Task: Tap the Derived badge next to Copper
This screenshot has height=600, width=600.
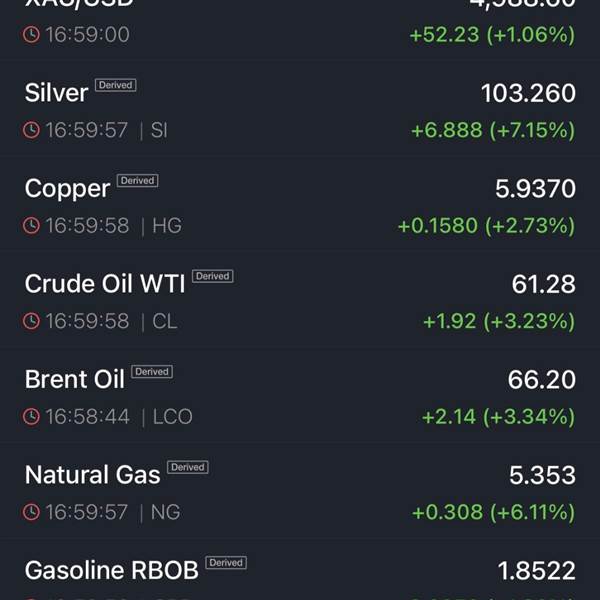Action: (137, 181)
